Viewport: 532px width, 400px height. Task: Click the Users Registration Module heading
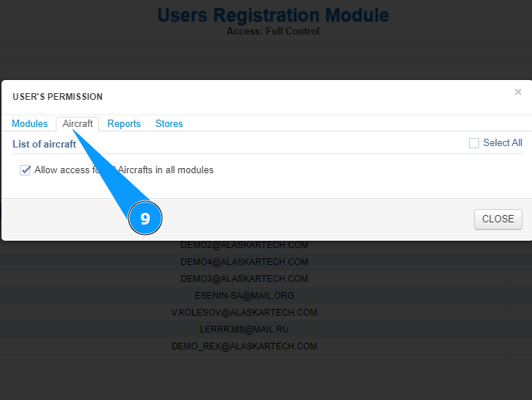coord(273,15)
